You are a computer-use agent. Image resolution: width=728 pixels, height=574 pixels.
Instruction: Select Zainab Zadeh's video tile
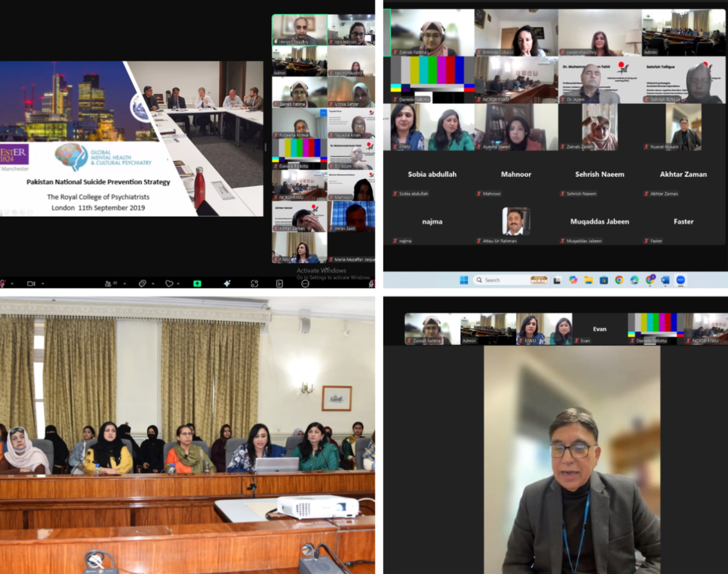(x=600, y=127)
